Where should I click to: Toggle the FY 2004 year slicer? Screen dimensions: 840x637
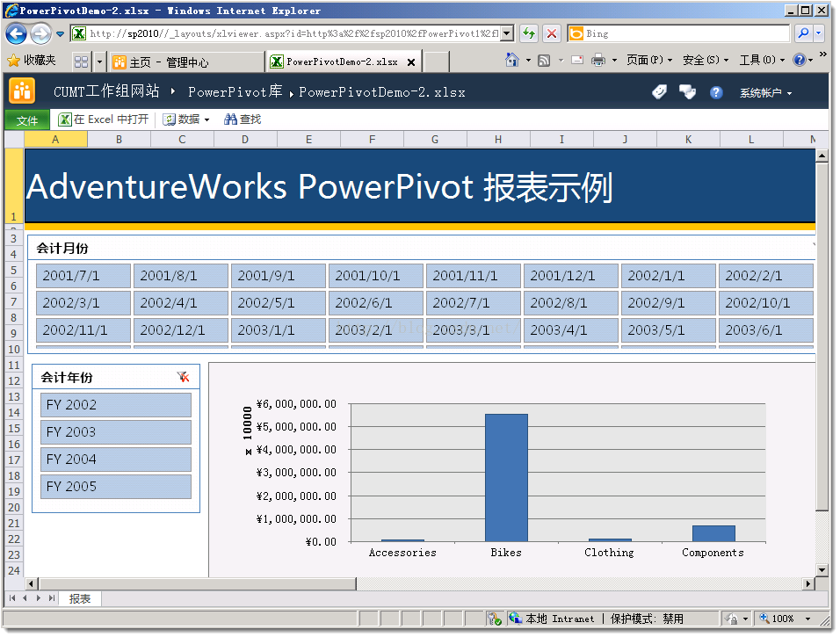116,460
